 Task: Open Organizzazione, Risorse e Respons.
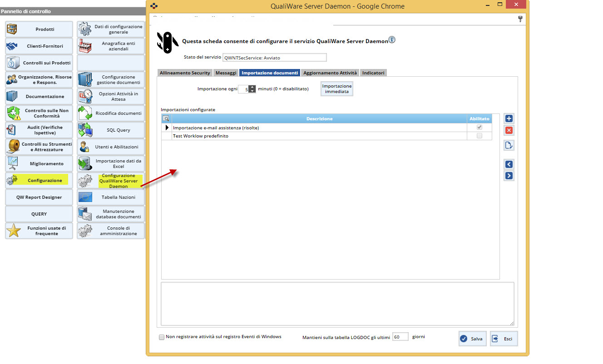click(x=39, y=80)
